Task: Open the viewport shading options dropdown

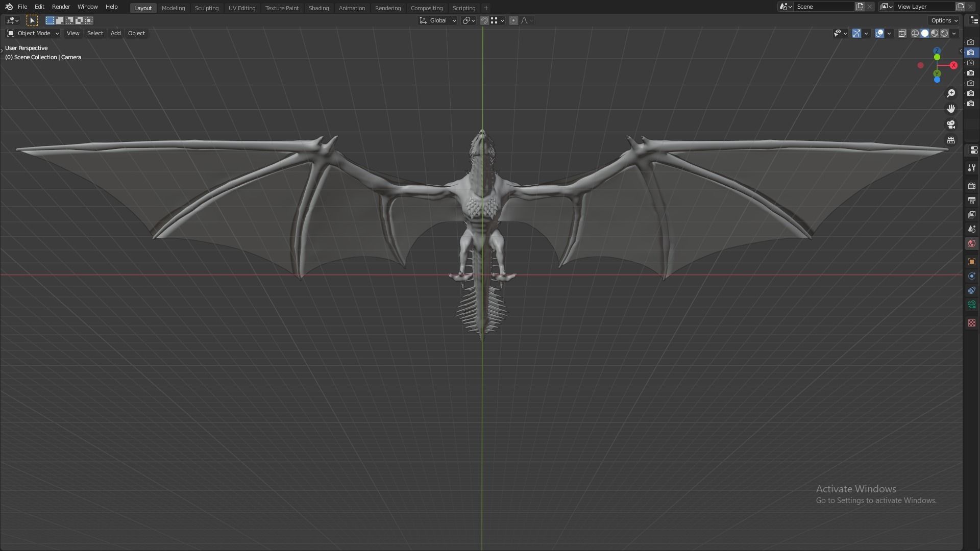Action: [954, 33]
